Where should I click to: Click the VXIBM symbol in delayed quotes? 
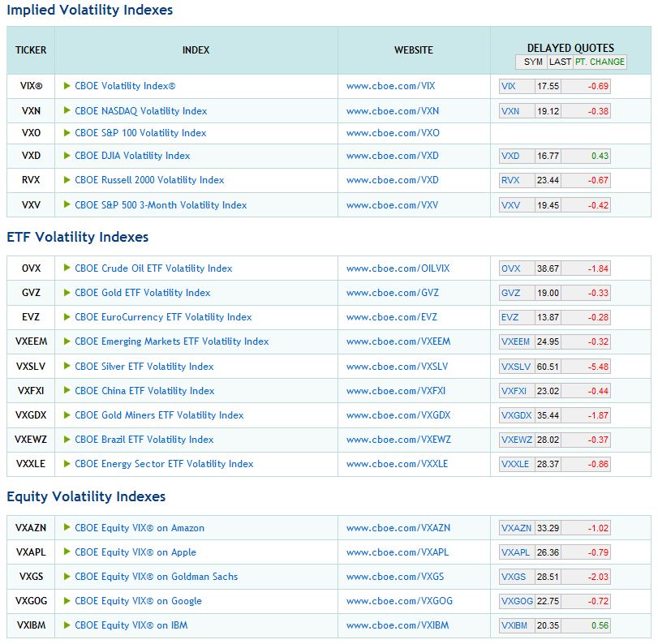point(514,625)
